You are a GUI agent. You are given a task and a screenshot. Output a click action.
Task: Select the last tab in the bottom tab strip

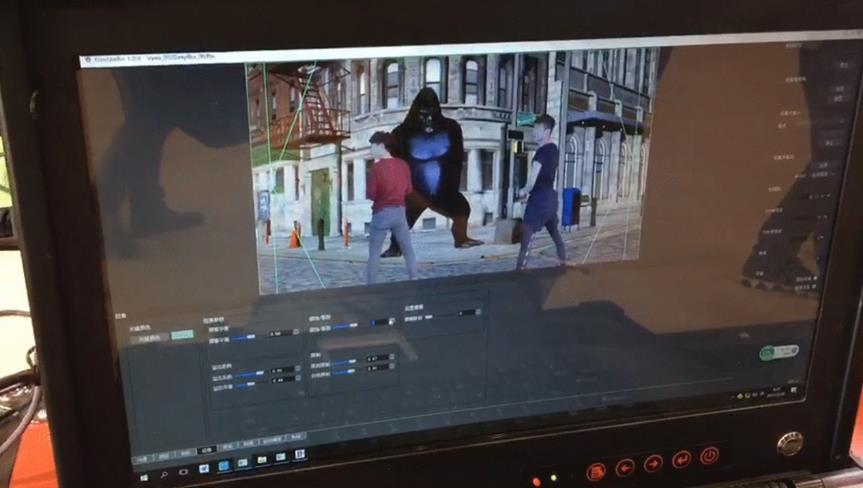[x=297, y=436]
